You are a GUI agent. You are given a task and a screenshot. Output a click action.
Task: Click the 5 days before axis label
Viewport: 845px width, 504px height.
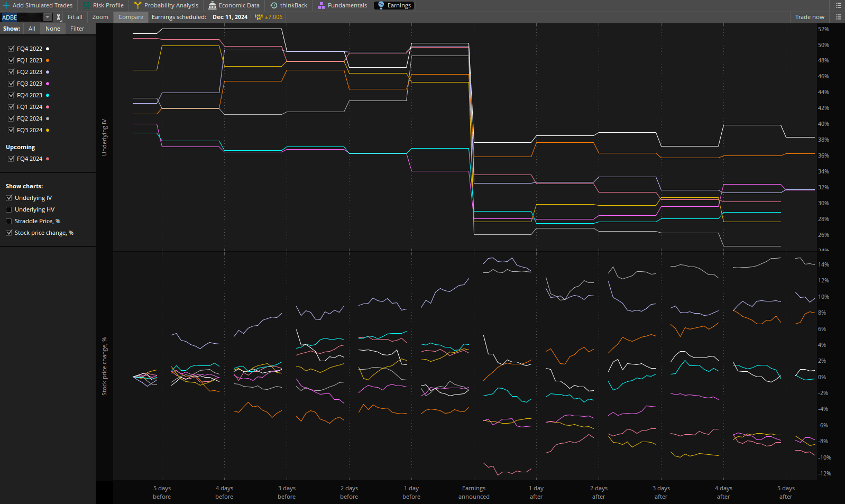(x=162, y=492)
